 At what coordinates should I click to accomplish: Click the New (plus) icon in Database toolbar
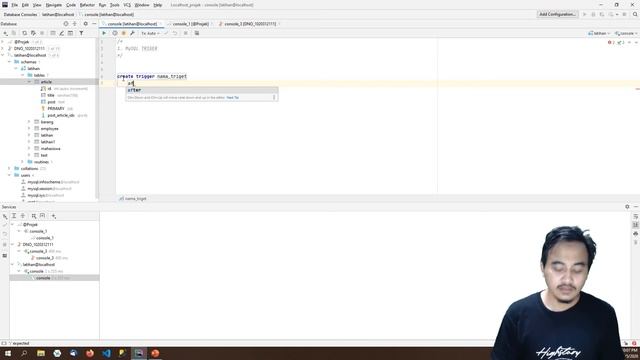[x=5, y=33]
